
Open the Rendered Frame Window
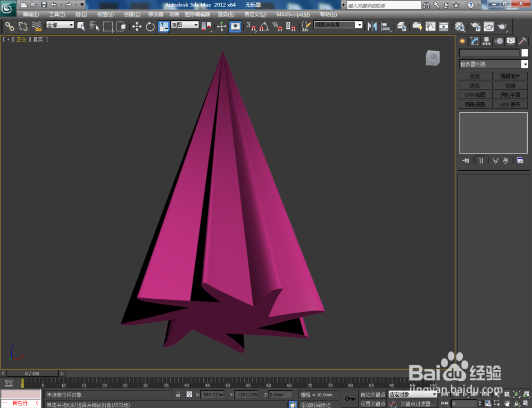pos(489,26)
